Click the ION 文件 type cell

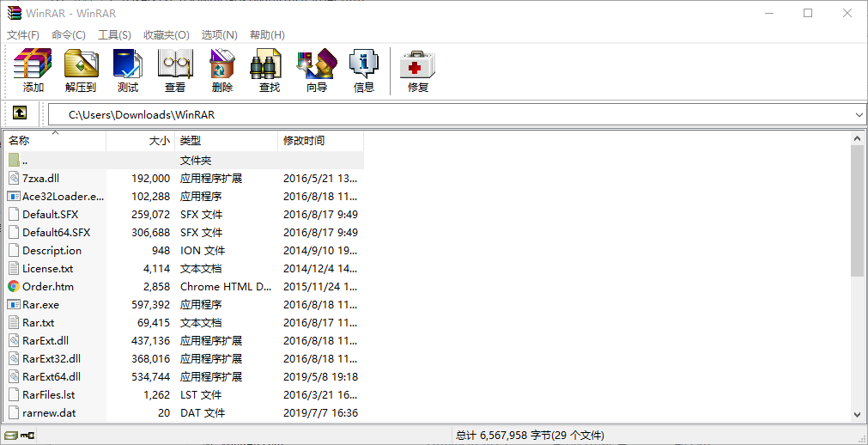[x=203, y=251]
